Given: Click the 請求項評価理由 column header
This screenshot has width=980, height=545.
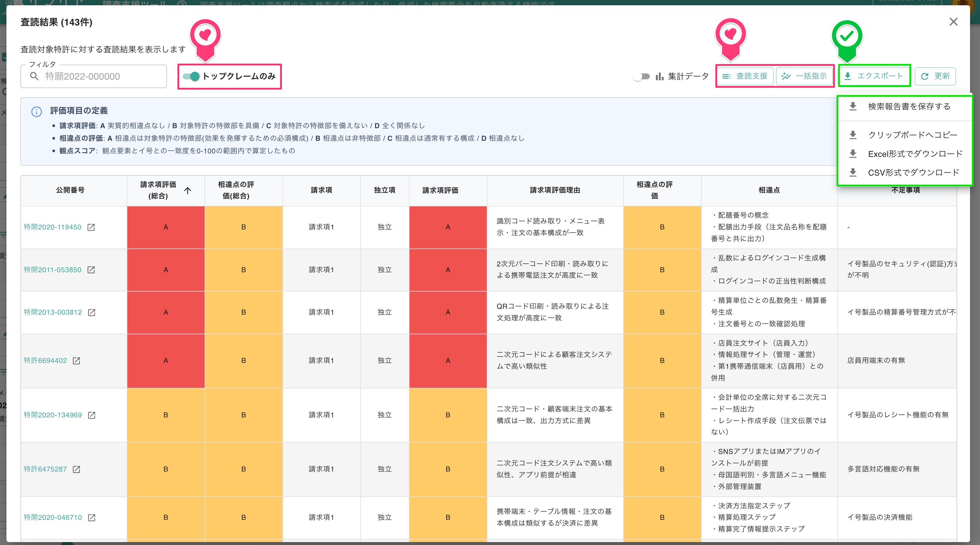Looking at the screenshot, I should coord(555,190).
